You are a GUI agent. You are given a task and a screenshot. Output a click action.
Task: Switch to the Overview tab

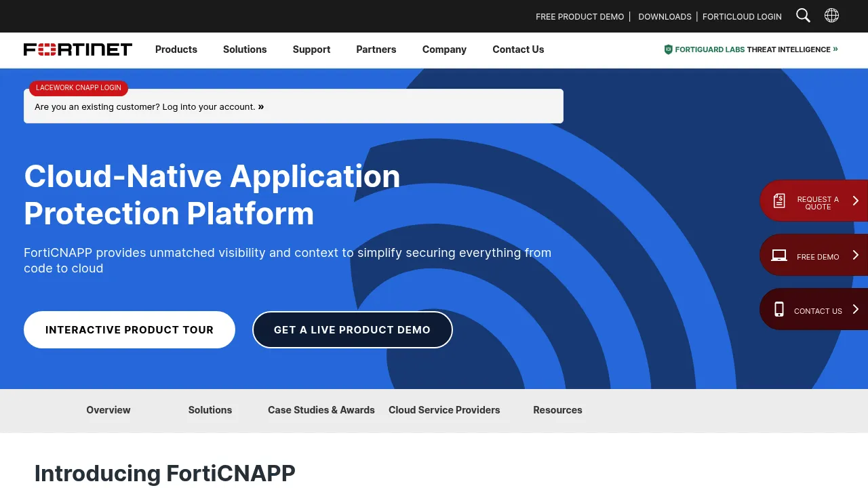coord(108,410)
